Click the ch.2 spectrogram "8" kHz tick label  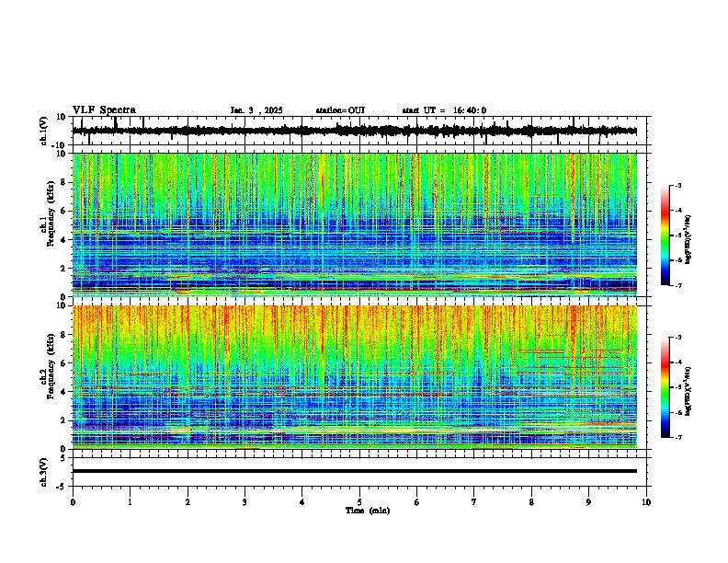[63, 335]
